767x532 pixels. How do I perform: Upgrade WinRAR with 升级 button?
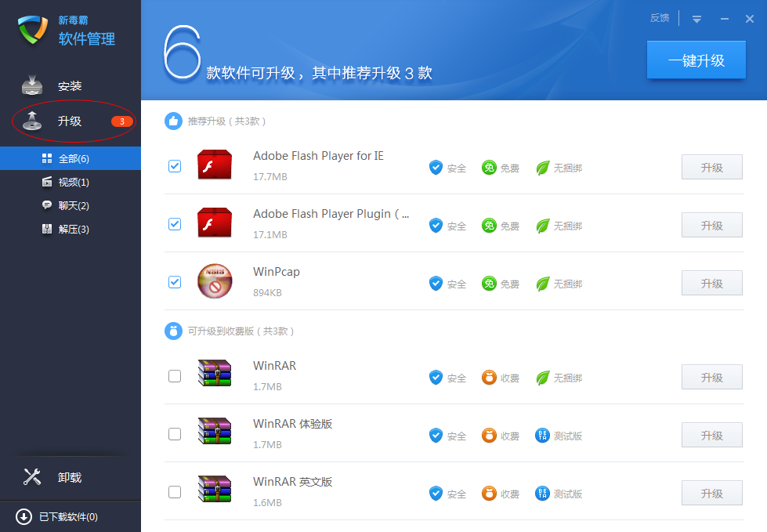(x=711, y=377)
